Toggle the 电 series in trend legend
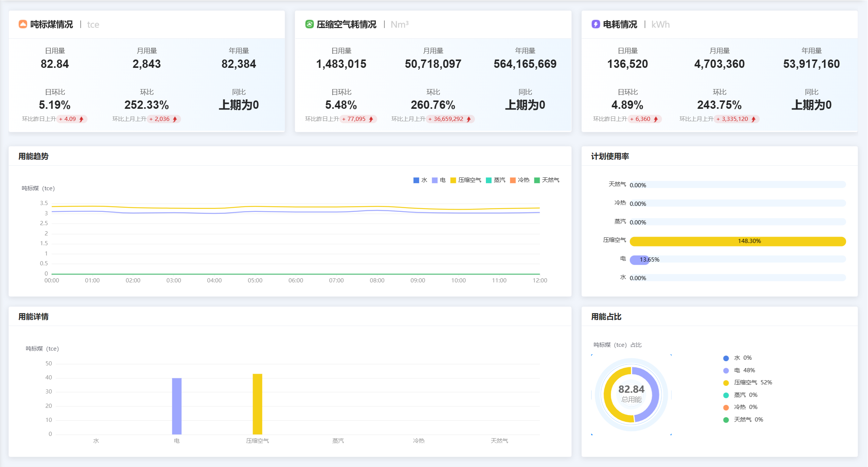Screen dimensions: 868x467 click(x=439, y=180)
